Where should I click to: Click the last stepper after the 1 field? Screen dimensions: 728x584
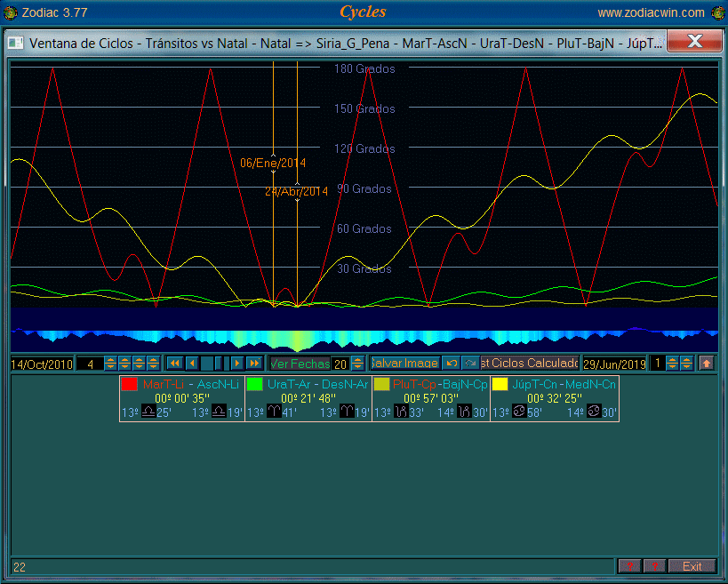687,364
